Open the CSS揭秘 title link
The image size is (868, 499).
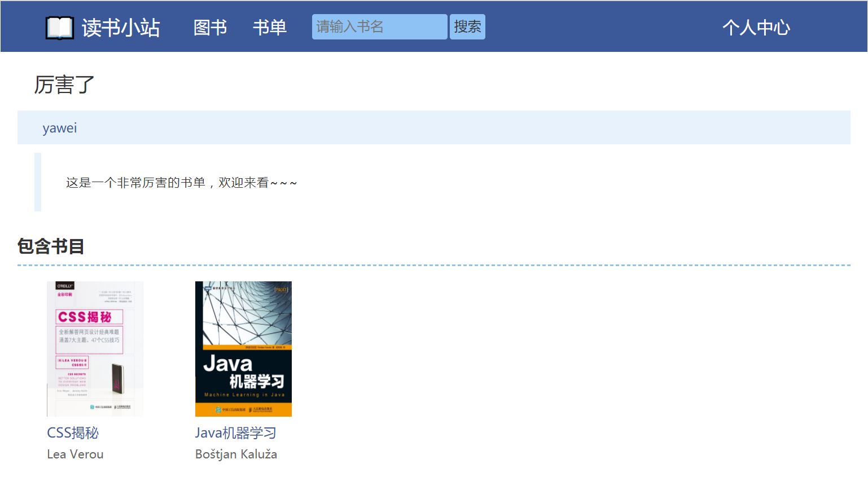[x=73, y=432]
